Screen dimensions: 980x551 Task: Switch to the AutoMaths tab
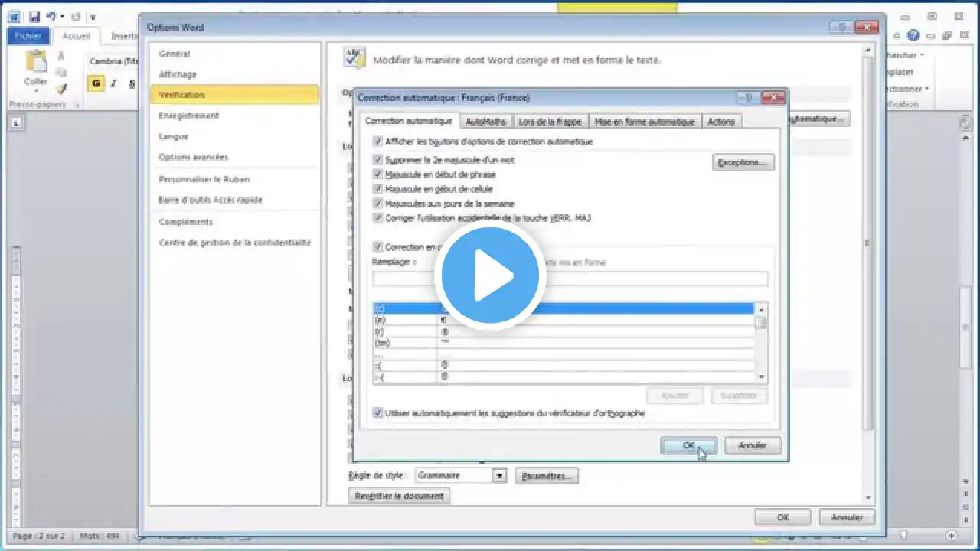pos(485,122)
